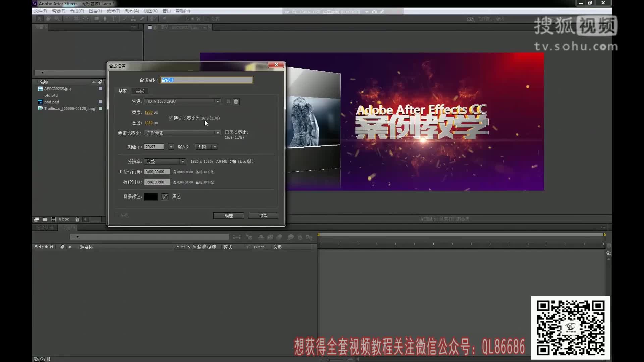Click the timeline zoom slider at bottom

point(335,359)
